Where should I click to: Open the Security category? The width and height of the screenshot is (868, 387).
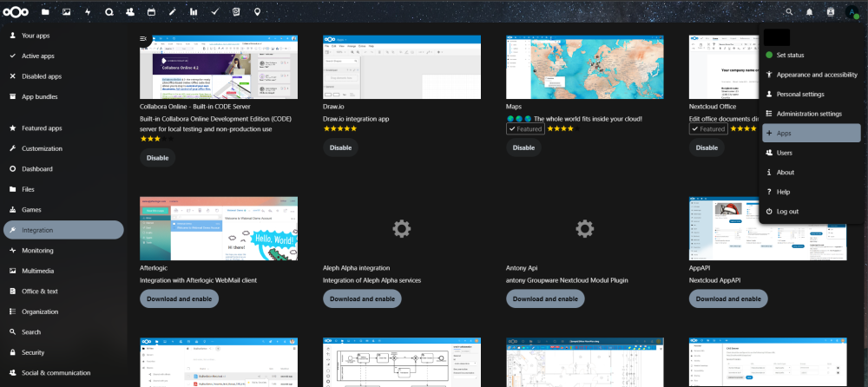tap(63, 352)
